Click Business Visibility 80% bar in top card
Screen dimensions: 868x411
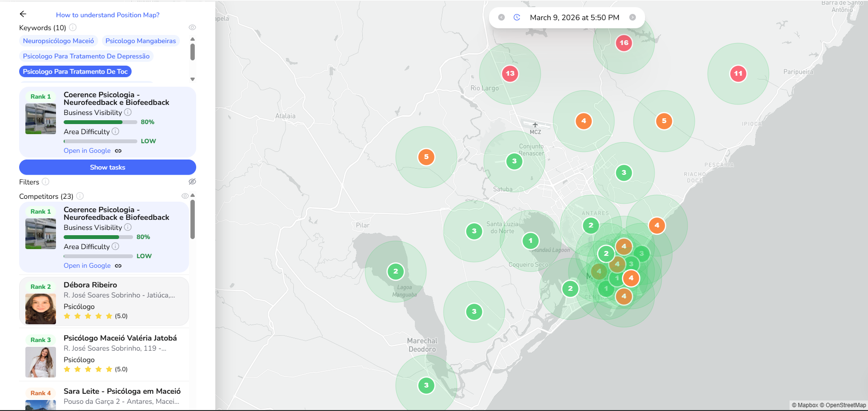tap(100, 122)
